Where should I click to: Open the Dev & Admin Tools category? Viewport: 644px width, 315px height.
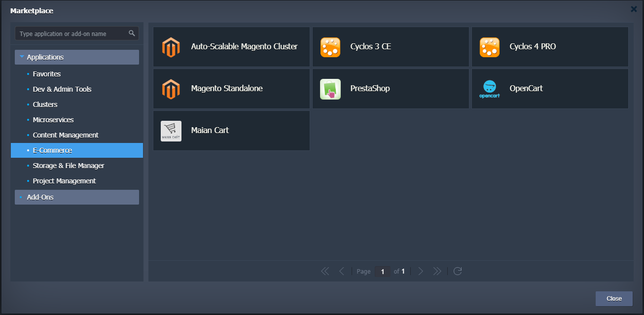[62, 89]
